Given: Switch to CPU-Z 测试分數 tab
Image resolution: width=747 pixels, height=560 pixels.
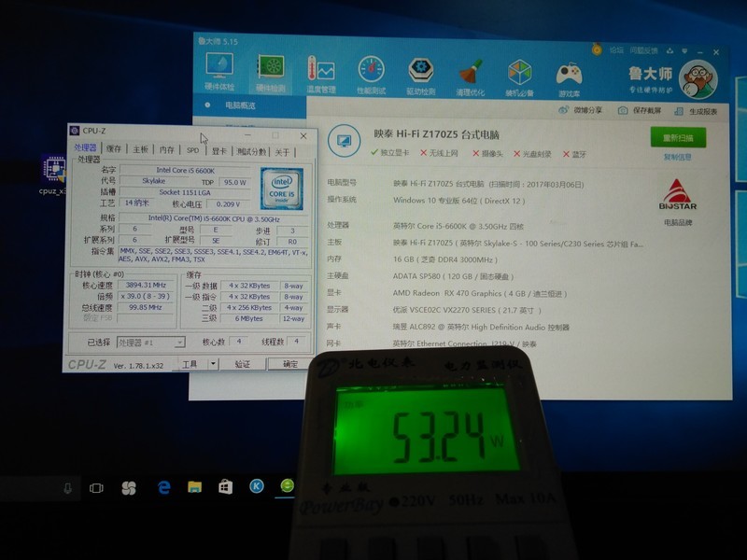Looking at the screenshot, I should tap(251, 151).
